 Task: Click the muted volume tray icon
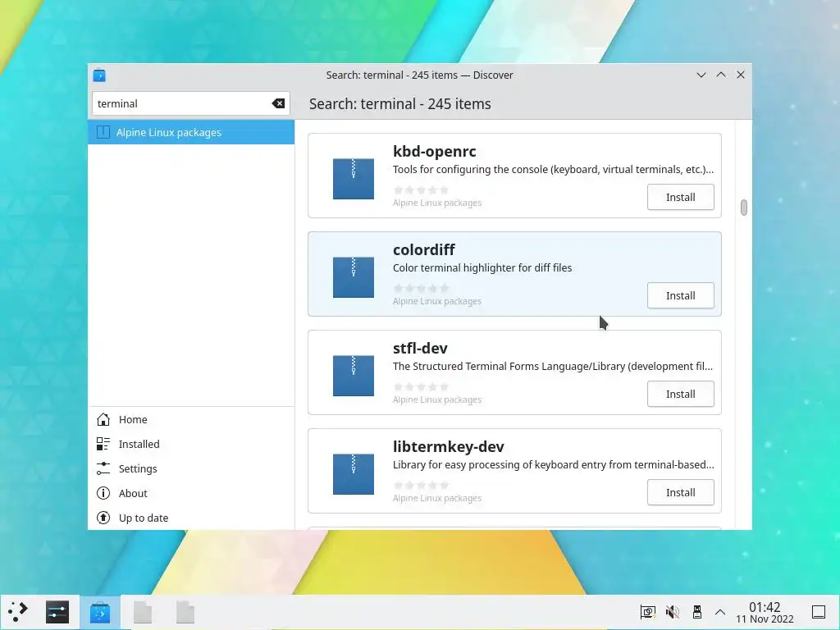pos(673,612)
